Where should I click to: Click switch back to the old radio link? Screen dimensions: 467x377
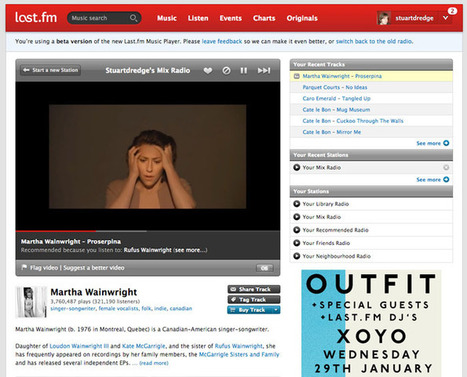[x=374, y=41]
